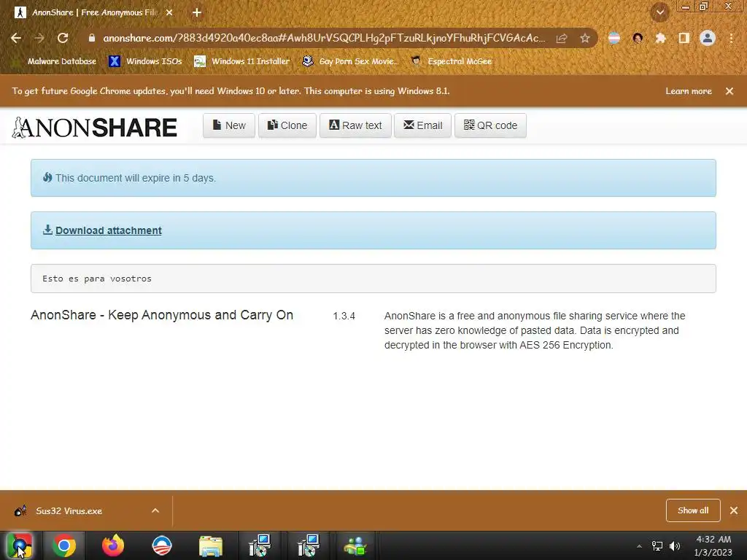Share the paste by Email
Screen dimensions: 747x560
422,125
